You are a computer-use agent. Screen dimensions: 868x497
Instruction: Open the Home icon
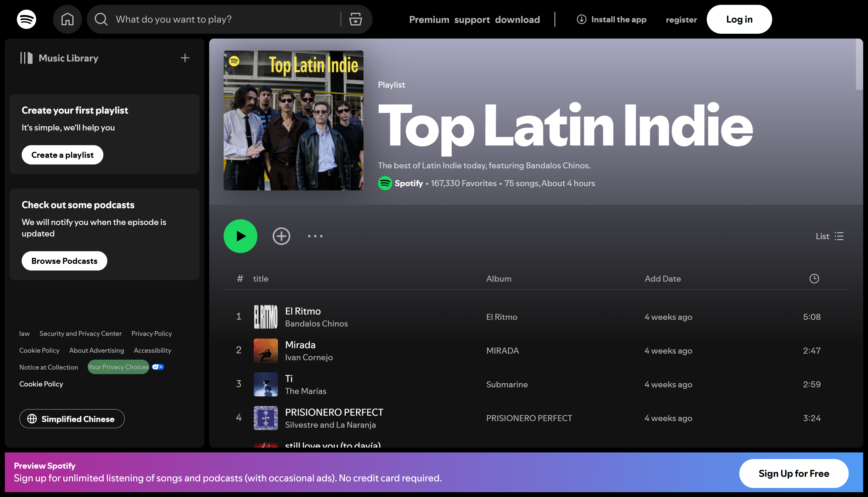67,19
